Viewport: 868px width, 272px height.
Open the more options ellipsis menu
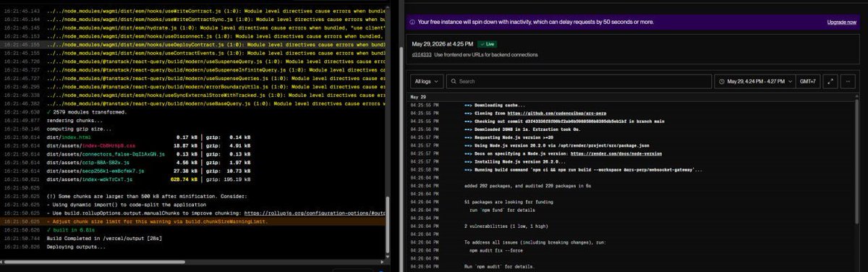(x=848, y=82)
